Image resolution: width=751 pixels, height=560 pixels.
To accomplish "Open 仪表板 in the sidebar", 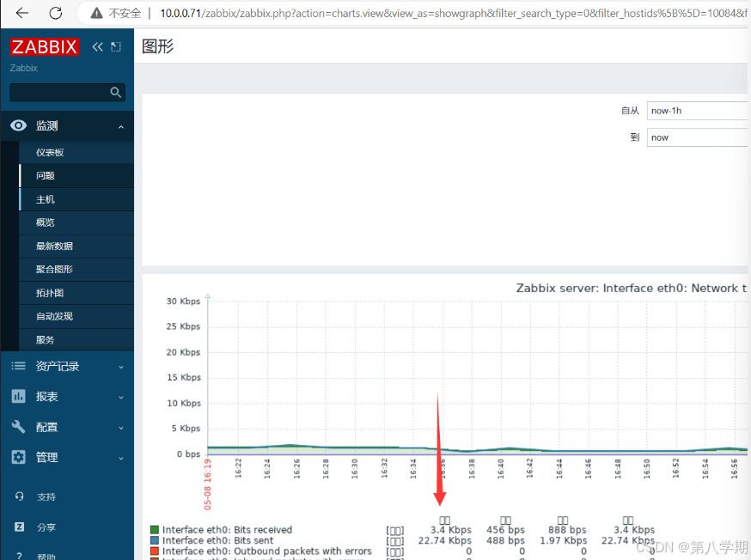I will (50, 152).
